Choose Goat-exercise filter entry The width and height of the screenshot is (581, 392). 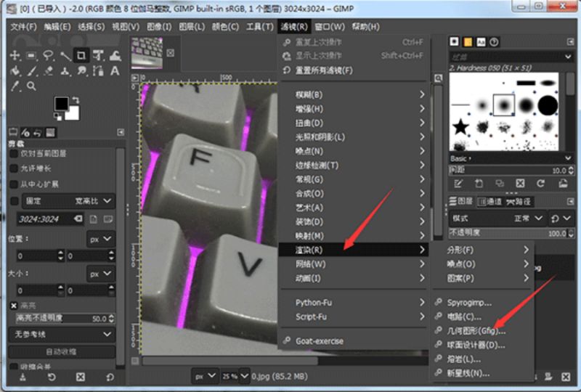[353, 341]
